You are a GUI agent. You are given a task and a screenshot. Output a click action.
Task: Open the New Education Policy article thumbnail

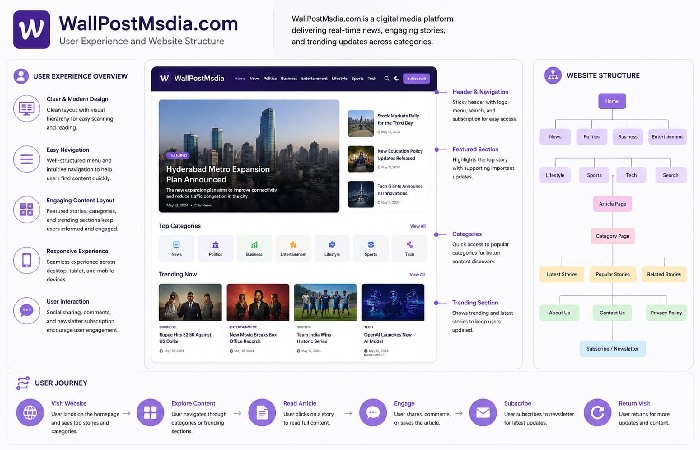pyautogui.click(x=361, y=158)
